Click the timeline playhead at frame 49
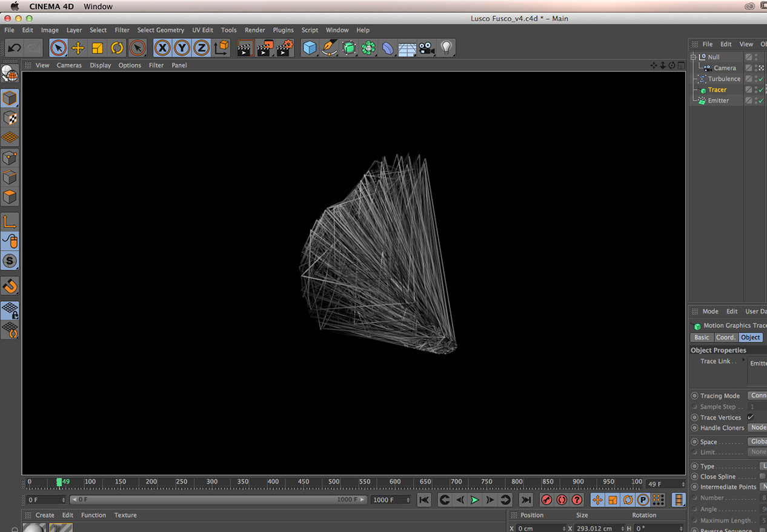Screen dimensions: 767x532 coord(59,482)
